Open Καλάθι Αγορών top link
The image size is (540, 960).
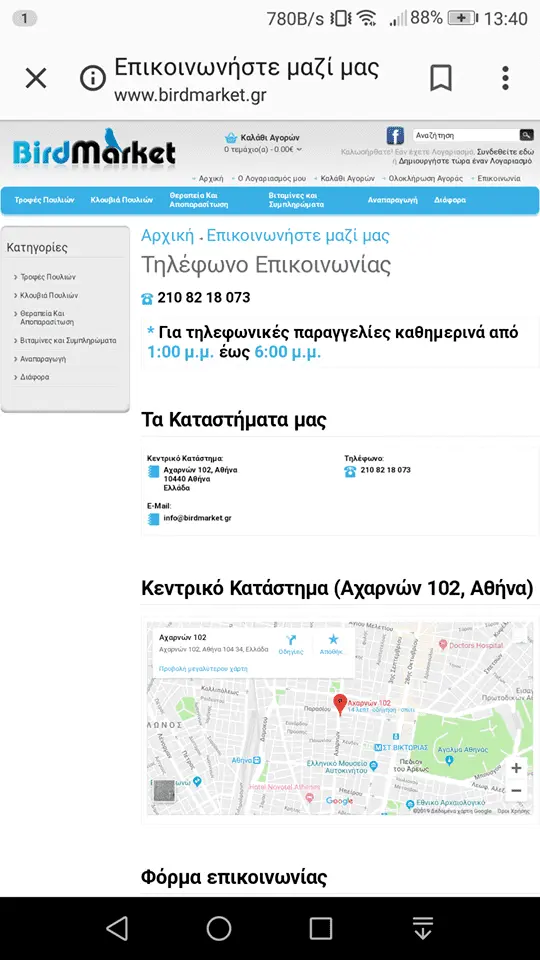click(348, 179)
